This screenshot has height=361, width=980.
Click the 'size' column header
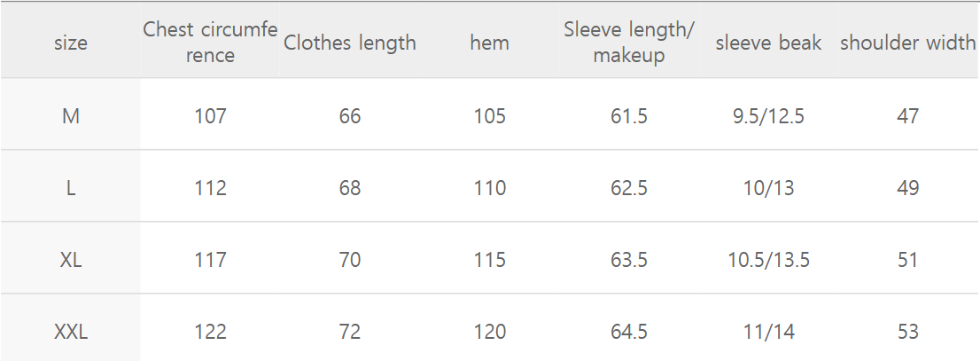[x=71, y=43]
